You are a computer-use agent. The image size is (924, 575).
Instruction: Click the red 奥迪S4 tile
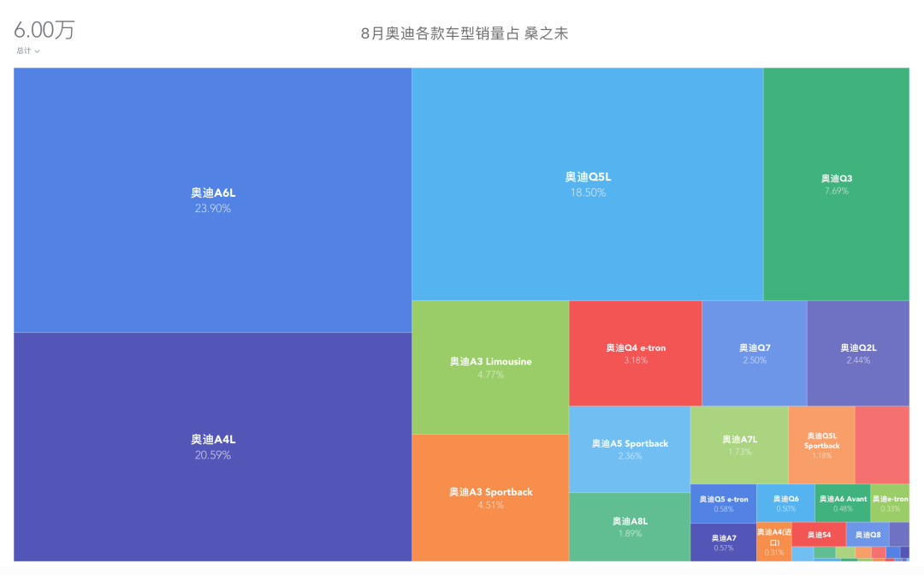[819, 534]
